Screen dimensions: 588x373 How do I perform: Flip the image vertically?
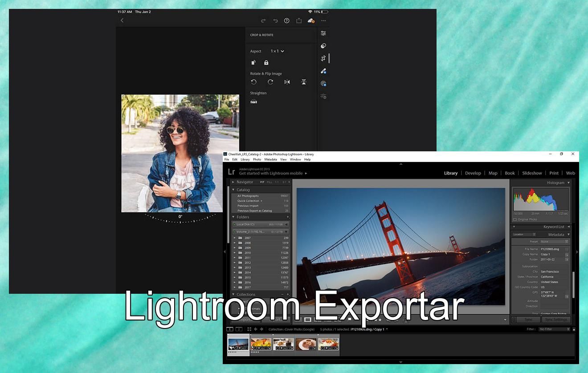pos(303,82)
